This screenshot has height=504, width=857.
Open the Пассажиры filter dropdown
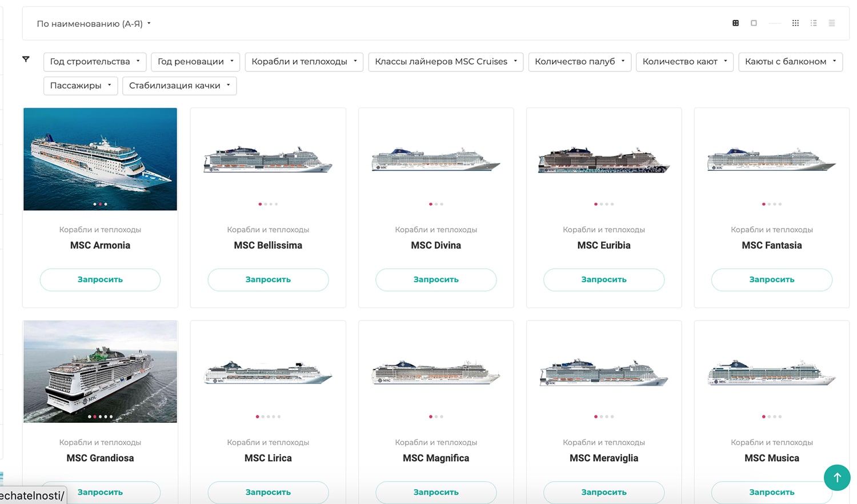click(81, 86)
